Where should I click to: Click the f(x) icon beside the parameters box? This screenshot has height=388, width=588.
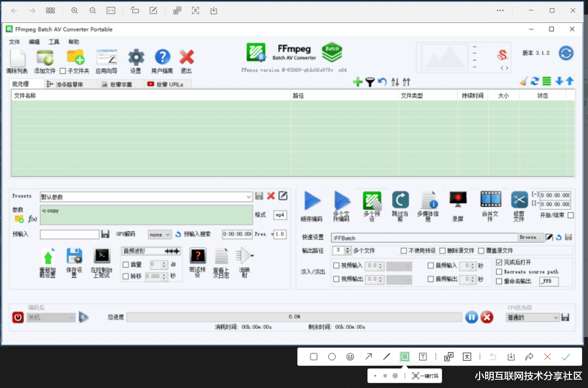coord(33,219)
